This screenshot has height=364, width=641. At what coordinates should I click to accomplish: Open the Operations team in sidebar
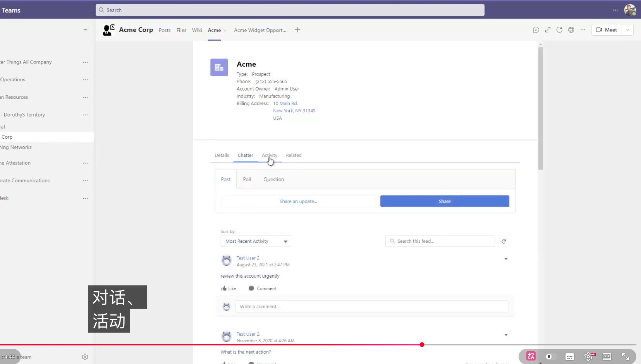point(13,80)
